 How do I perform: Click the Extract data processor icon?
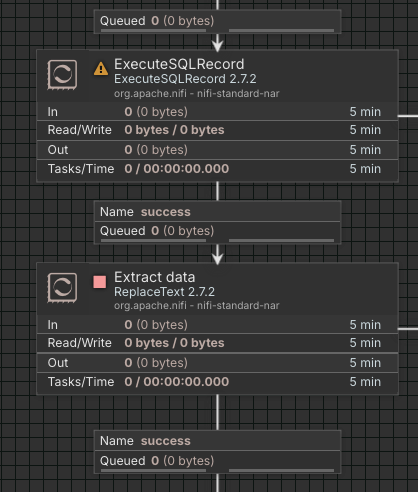pos(62,288)
